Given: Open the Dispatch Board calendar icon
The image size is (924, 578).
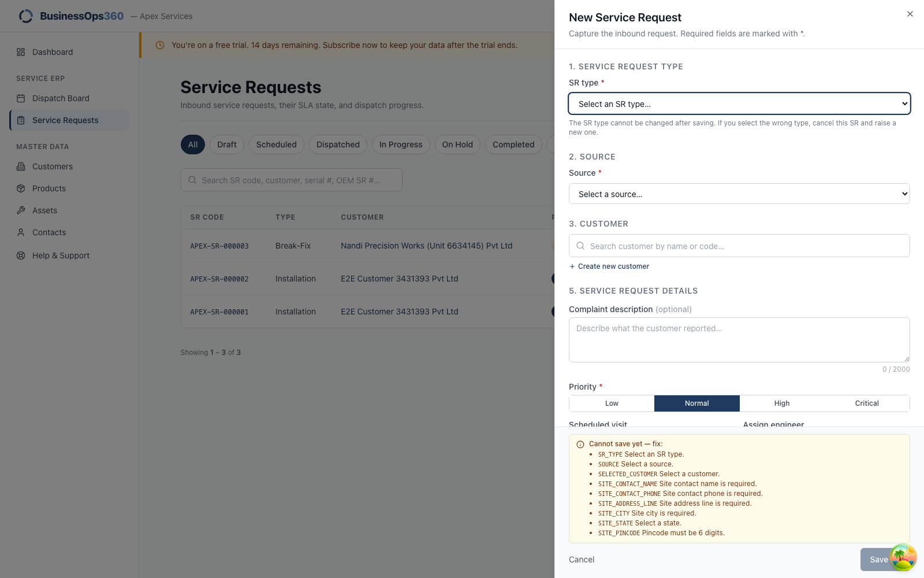Looking at the screenshot, I should (21, 98).
